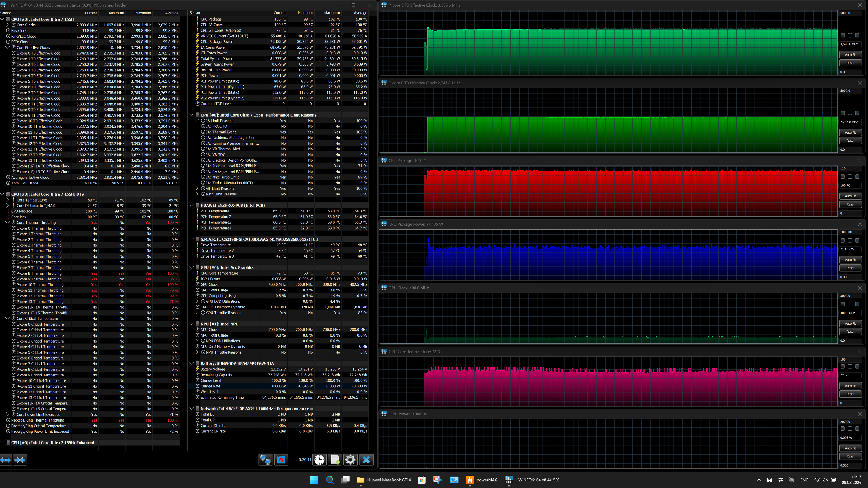Screen dimensions: 868x488
Task: Click the shrink columns inward arrows icon
Action: [x=20, y=460]
